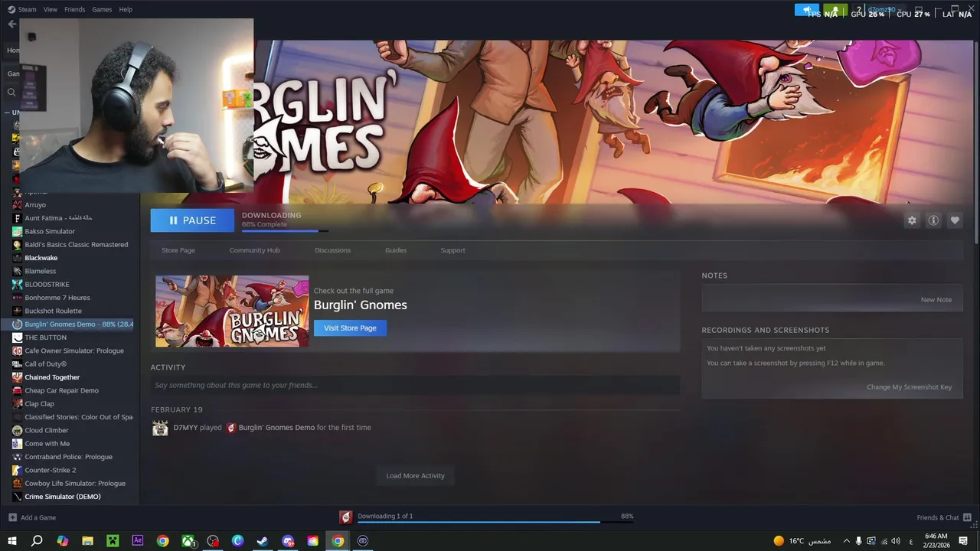Image resolution: width=980 pixels, height=551 pixels.
Task: Open Friends & Chat
Action: pyautogui.click(x=943, y=517)
